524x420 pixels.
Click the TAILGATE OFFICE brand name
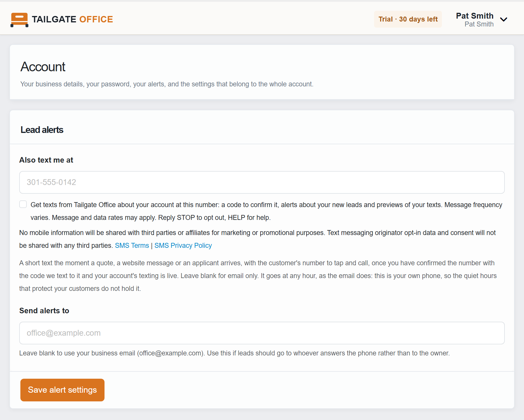[x=72, y=19]
